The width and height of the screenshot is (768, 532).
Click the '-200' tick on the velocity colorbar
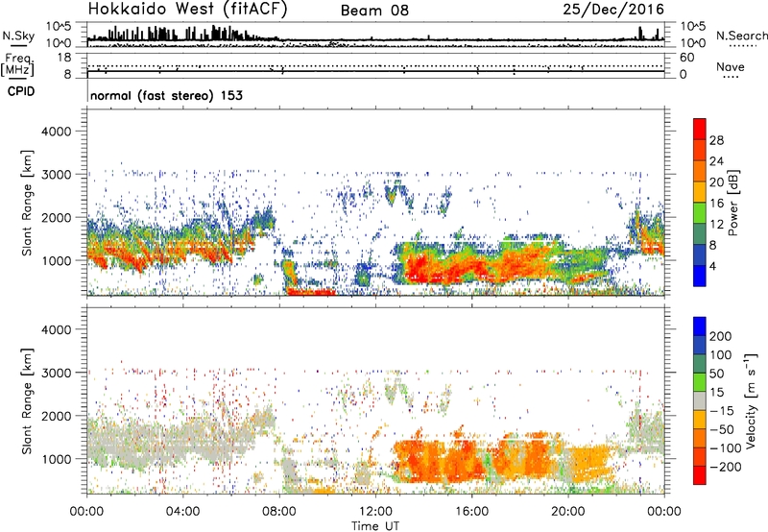tap(724, 467)
